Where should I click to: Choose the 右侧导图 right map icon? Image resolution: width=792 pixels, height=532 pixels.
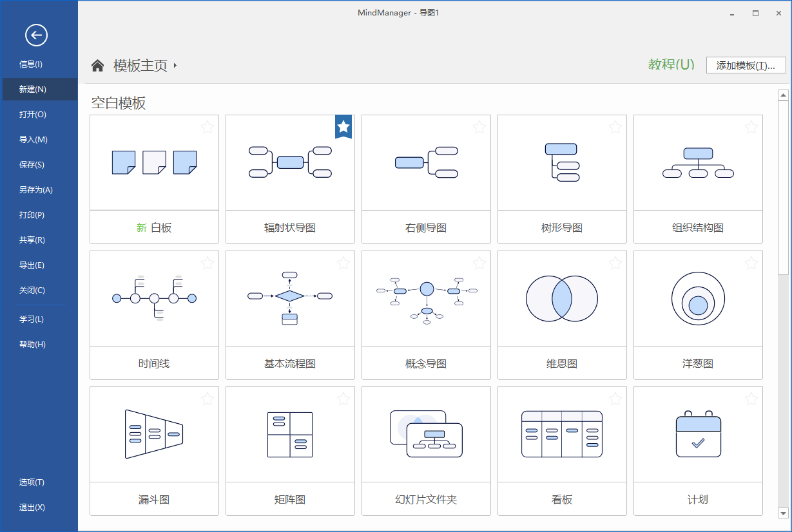[426, 162]
